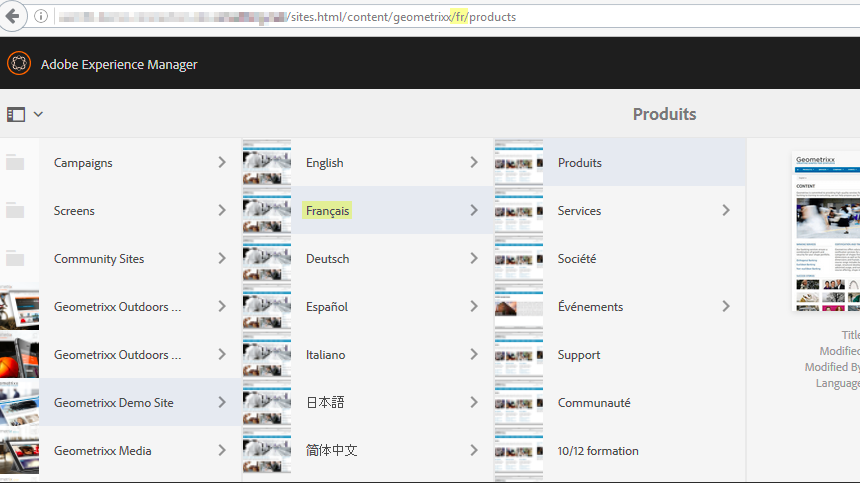Image resolution: width=860 pixels, height=483 pixels.
Task: Open the 10/12 formation page item
Action: click(598, 451)
